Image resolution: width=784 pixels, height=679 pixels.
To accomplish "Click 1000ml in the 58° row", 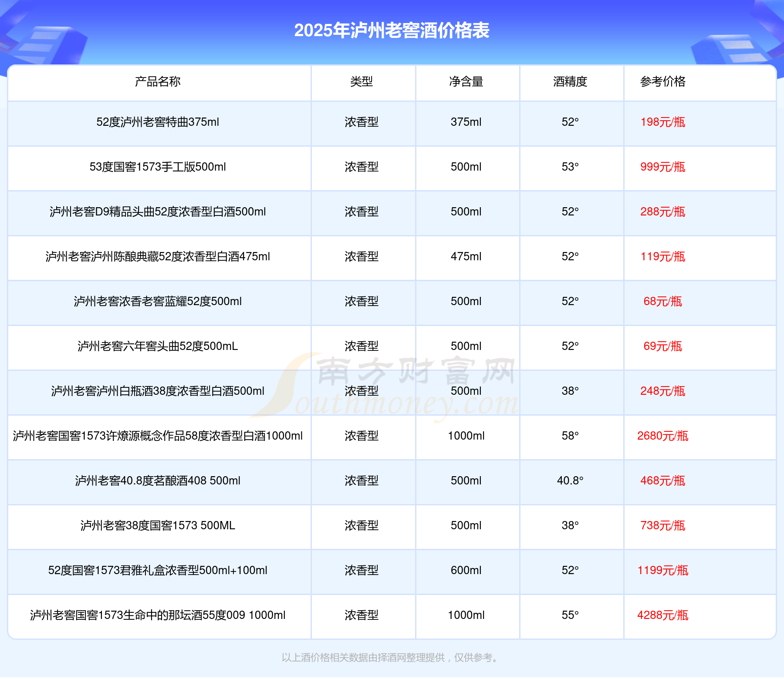I will coord(466,436).
